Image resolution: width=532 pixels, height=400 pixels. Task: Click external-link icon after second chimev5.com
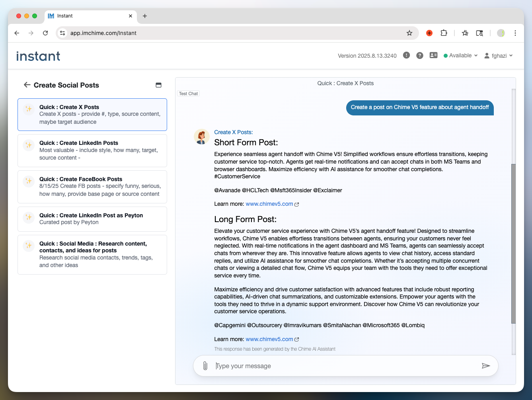pyautogui.click(x=296, y=340)
